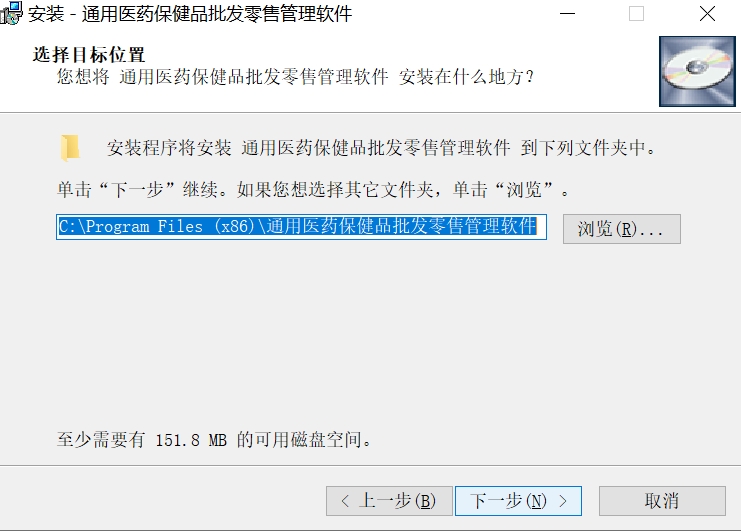Click the CD disc image in the header

pyautogui.click(x=697, y=71)
